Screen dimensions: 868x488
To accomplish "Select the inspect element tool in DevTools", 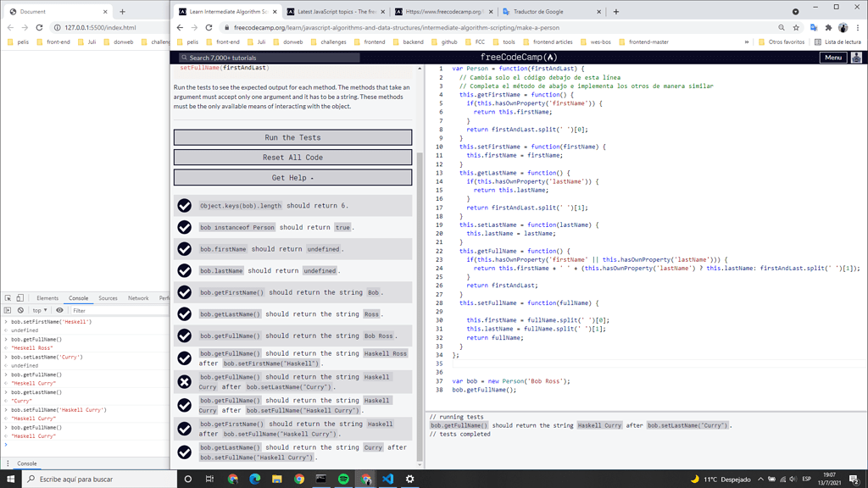I will tap(8, 298).
